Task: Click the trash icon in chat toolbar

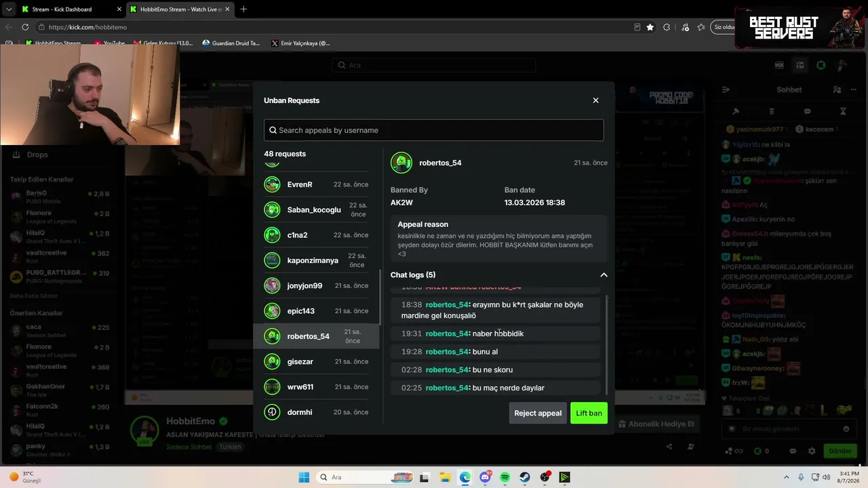Action: click(x=771, y=111)
